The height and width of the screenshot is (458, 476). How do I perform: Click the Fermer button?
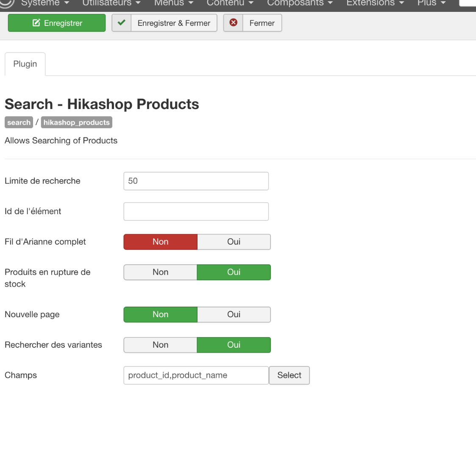(262, 23)
